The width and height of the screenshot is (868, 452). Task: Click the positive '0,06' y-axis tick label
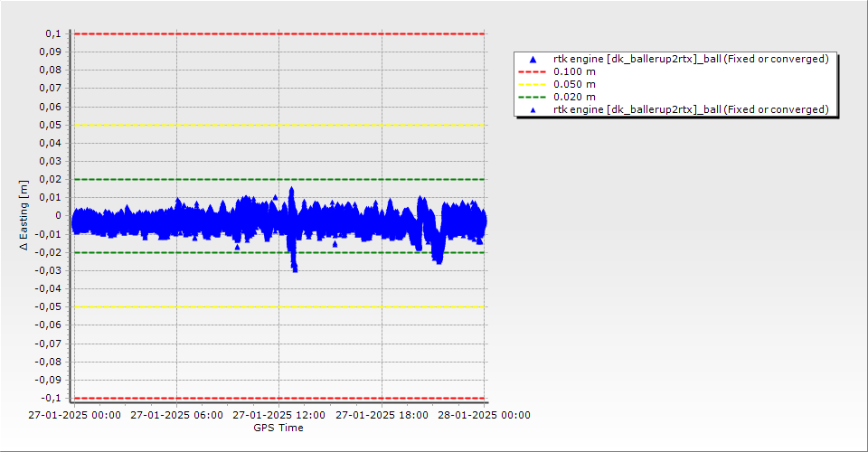coord(51,107)
